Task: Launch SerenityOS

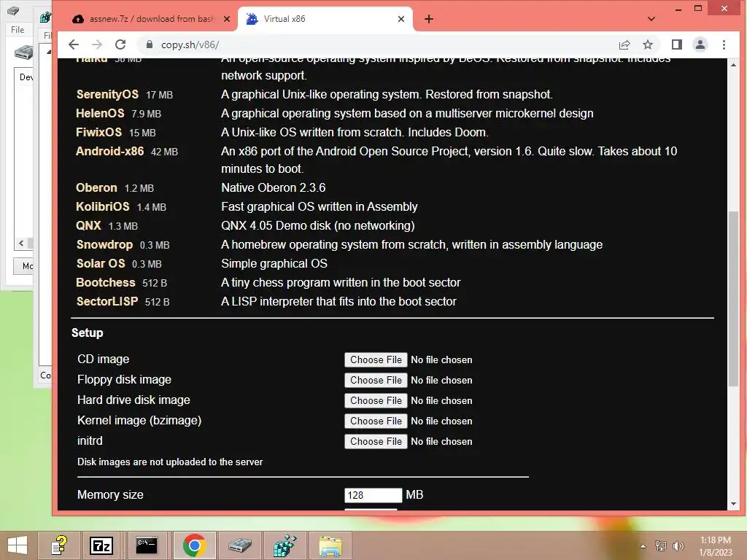Action: pos(108,94)
